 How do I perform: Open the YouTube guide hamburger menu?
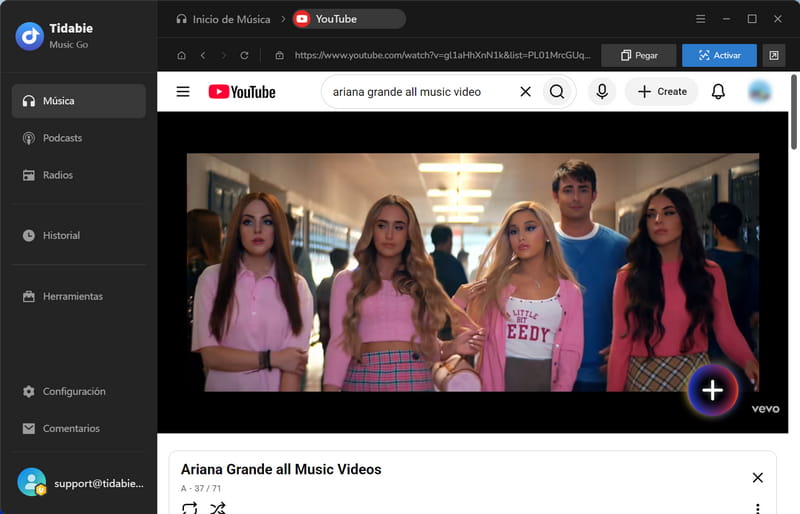183,92
